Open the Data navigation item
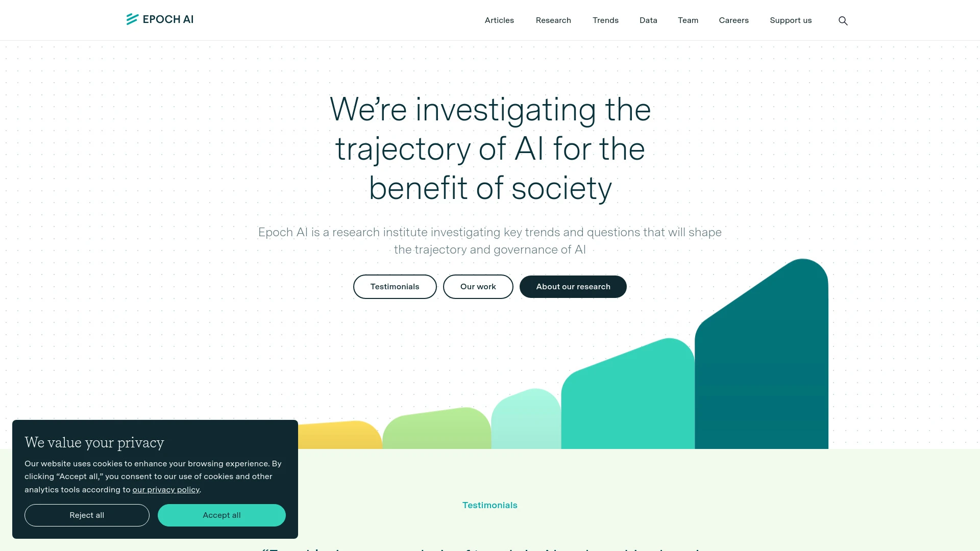The image size is (980, 551). (648, 20)
